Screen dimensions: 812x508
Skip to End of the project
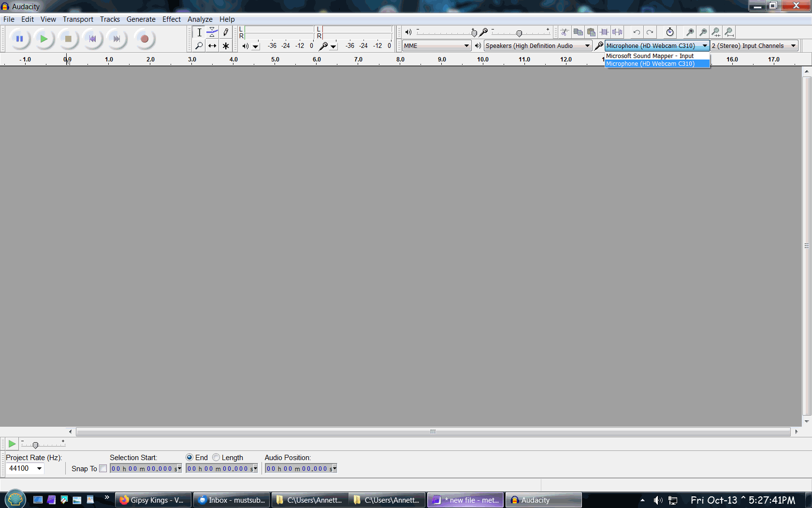(116, 39)
